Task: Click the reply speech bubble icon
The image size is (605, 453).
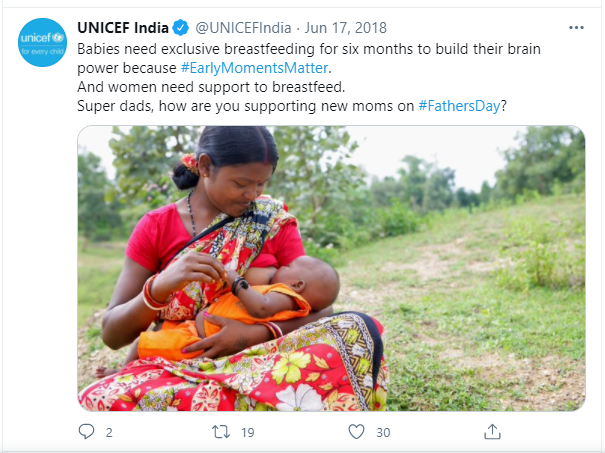Action: [86, 432]
